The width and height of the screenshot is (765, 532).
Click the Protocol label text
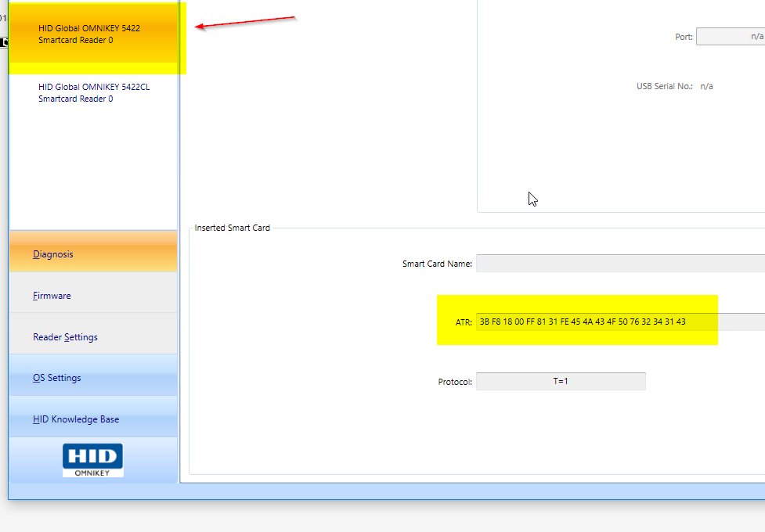(454, 382)
